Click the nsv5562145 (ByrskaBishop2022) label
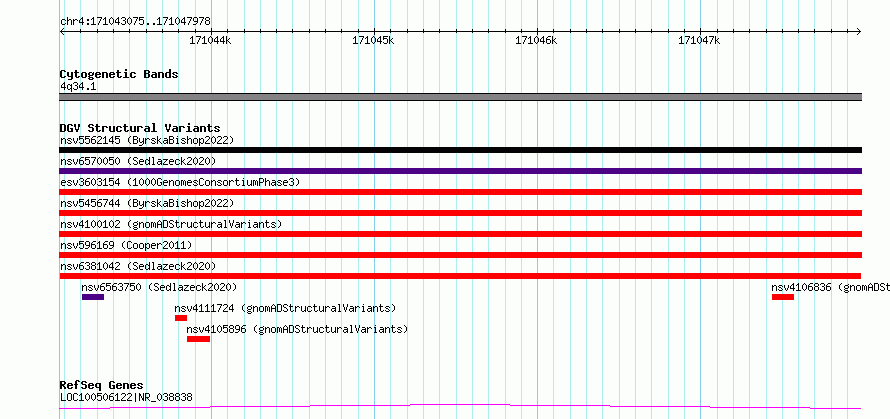Viewport: 890px width, 419px height. (x=147, y=140)
